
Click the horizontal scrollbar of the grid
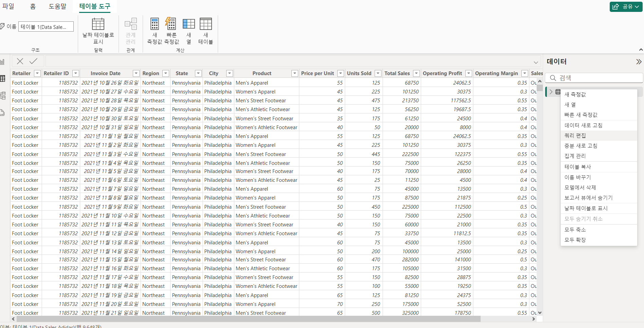click(x=249, y=319)
